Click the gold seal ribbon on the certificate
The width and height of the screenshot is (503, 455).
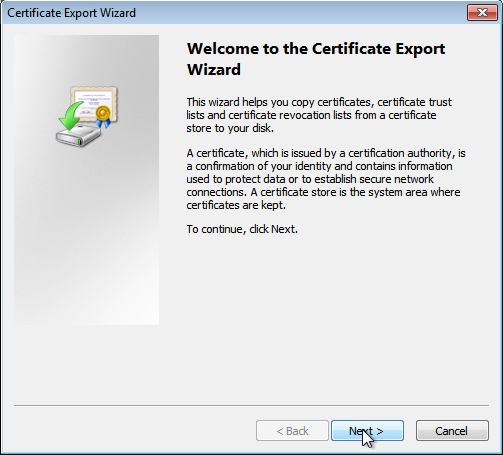point(103,117)
